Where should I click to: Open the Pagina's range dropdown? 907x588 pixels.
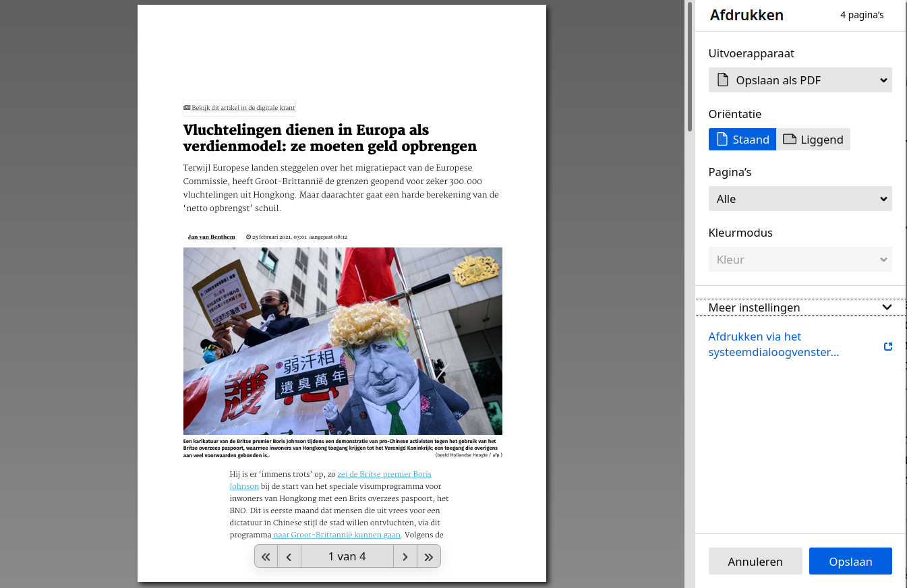[x=800, y=199]
